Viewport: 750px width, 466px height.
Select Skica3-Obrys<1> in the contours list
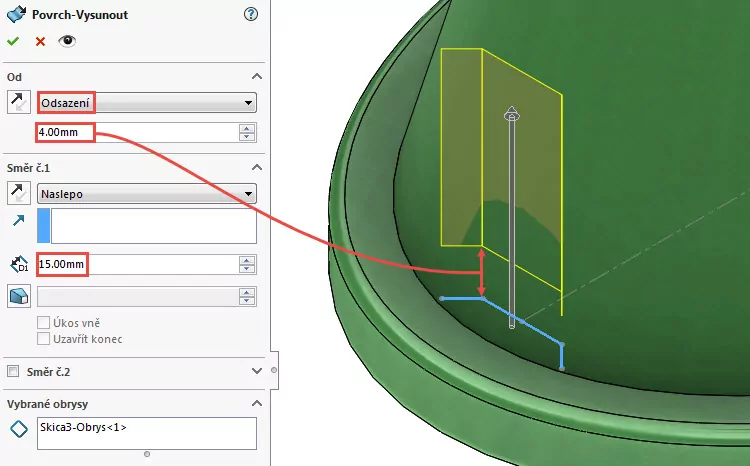83,427
